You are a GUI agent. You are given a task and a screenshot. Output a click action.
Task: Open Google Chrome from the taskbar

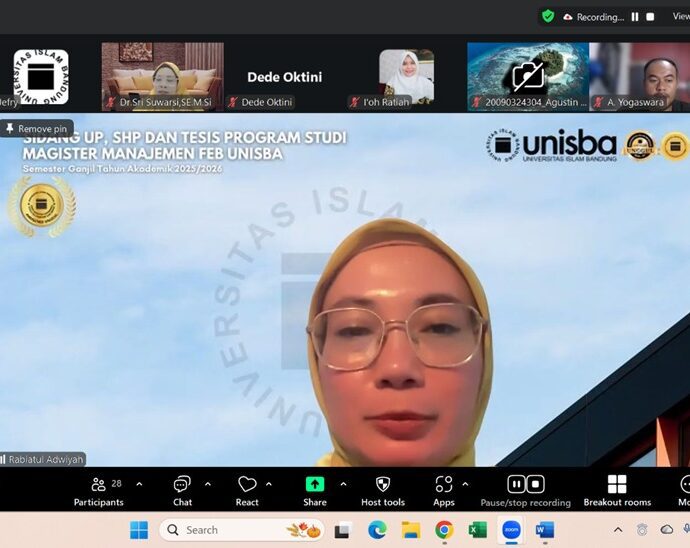[x=444, y=530]
